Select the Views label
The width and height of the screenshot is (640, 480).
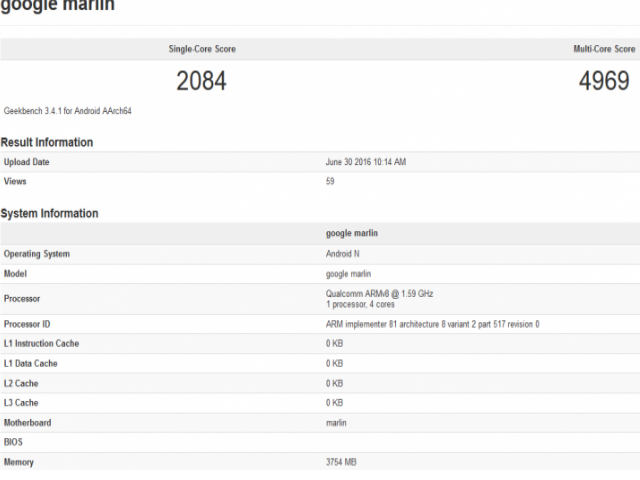(x=15, y=181)
